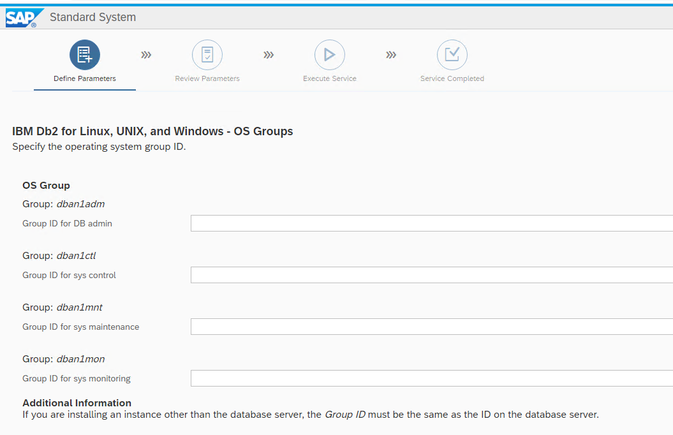The height and width of the screenshot is (435, 673).
Task: Open the Service Completed tab label
Action: click(452, 79)
